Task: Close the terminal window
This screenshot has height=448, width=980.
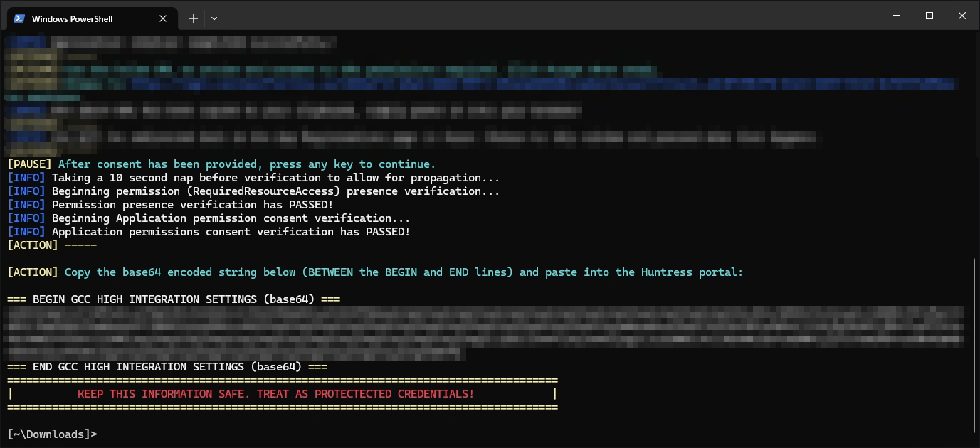Action: click(x=961, y=16)
